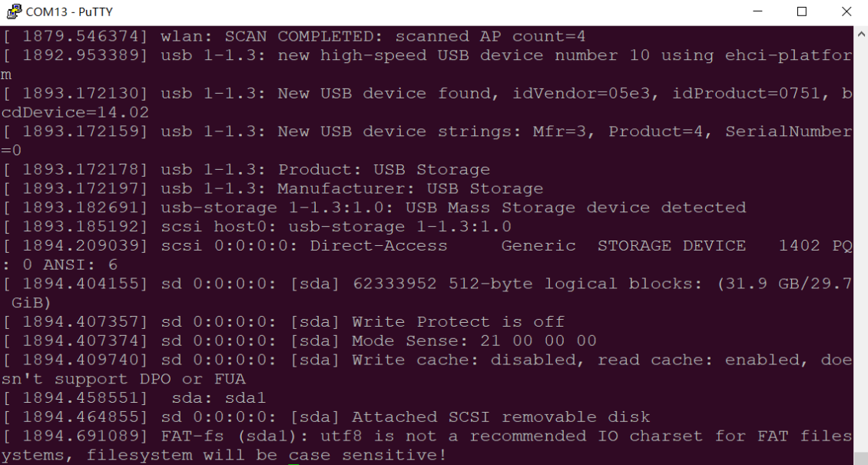Viewport: 868px width, 465px height.
Task: Open the PuTTY system menu icon
Action: [13, 12]
